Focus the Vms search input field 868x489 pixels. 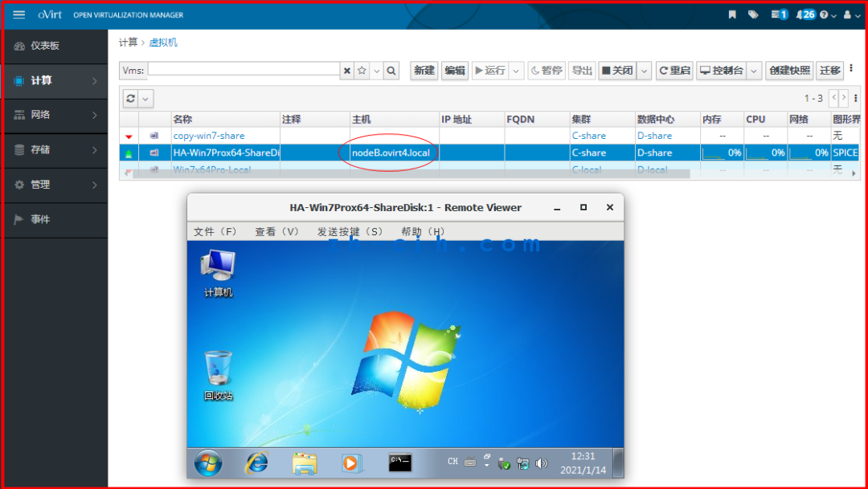tap(244, 70)
